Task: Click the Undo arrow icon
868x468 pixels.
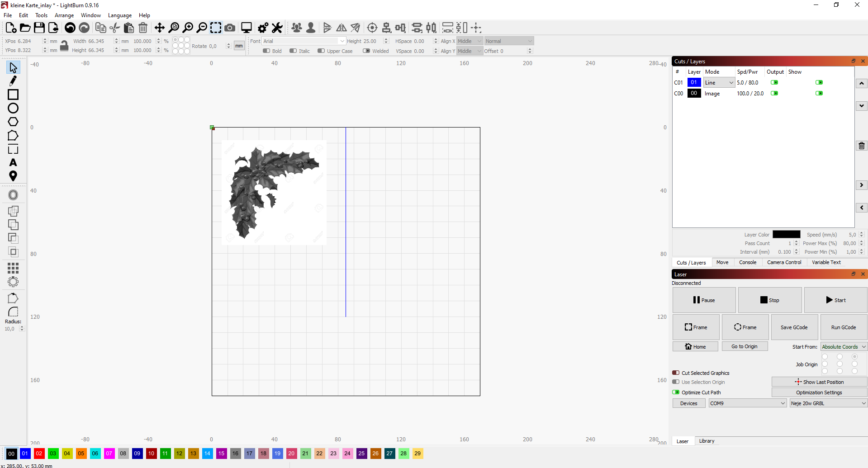Action: 70,28
